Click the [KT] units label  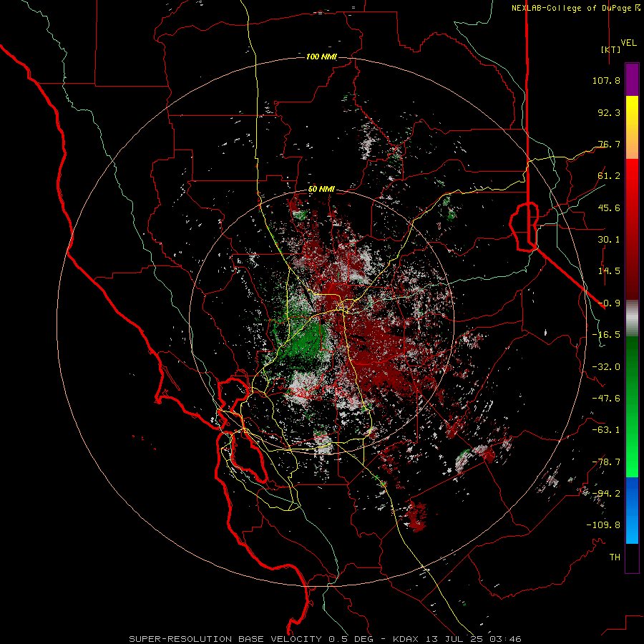[x=610, y=49]
